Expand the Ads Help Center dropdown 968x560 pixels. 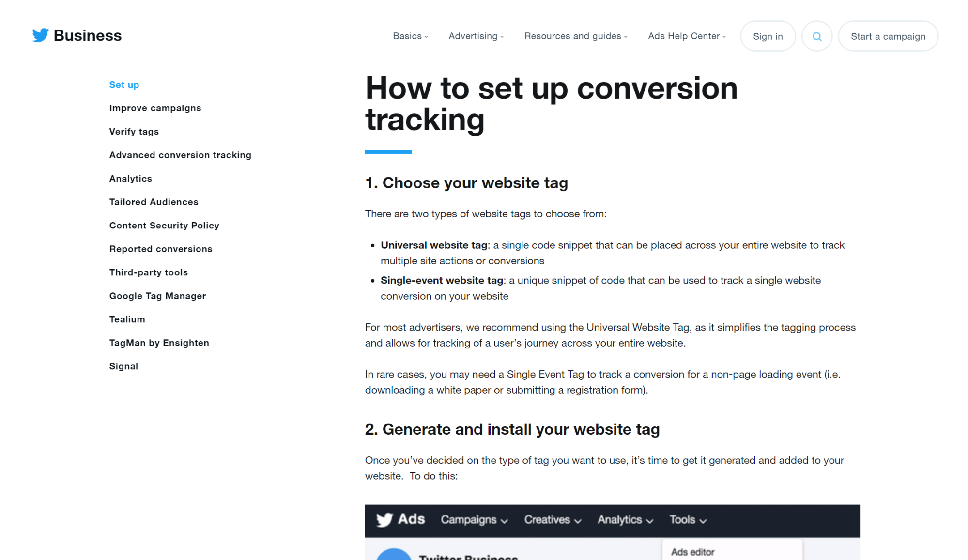(x=687, y=36)
